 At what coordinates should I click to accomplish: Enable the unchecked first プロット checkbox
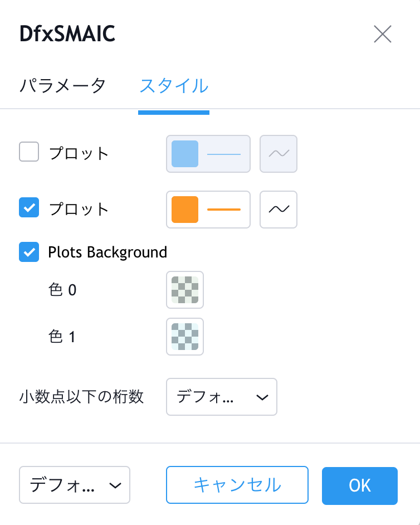click(x=29, y=152)
